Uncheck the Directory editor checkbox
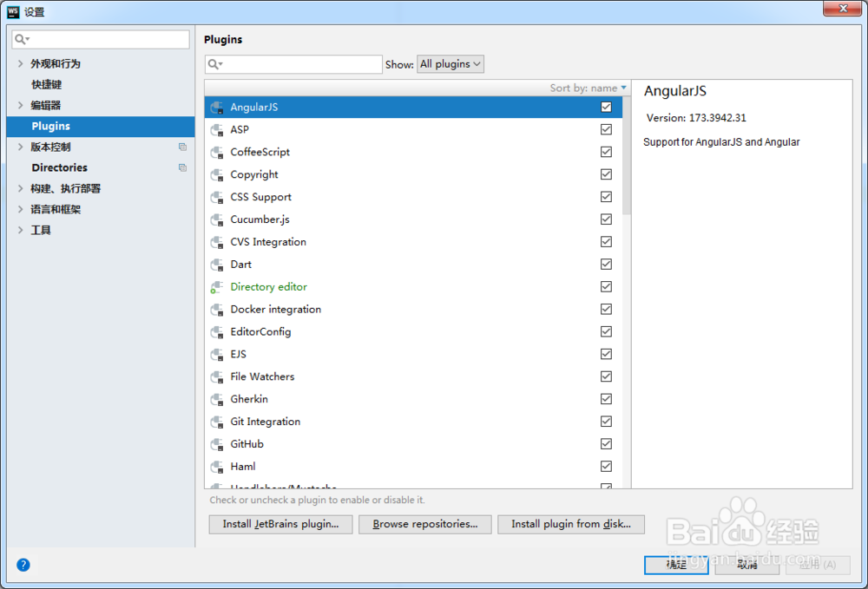Viewport: 868px width, 589px height. pos(606,286)
